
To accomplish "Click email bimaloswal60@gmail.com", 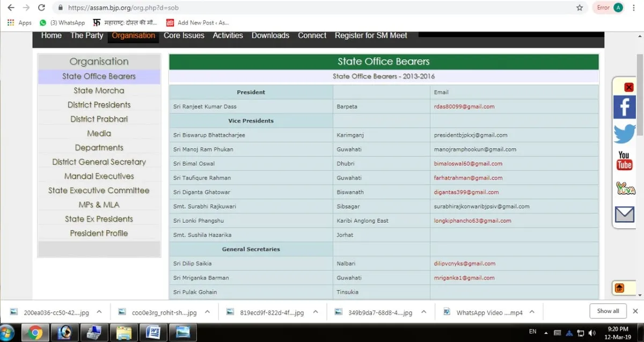I will tap(468, 164).
